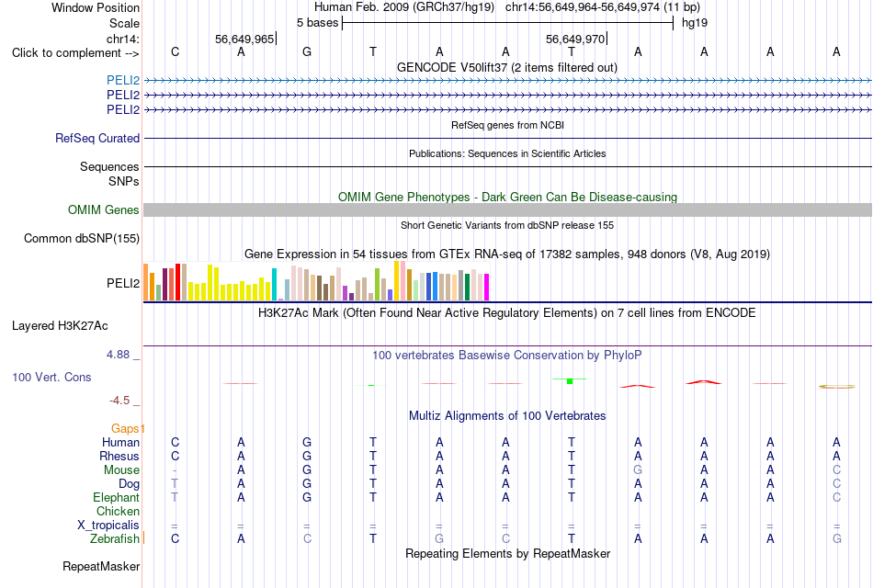This screenshot has width=873, height=588.
Task: Click the Human alignment row label
Action: [x=120, y=442]
